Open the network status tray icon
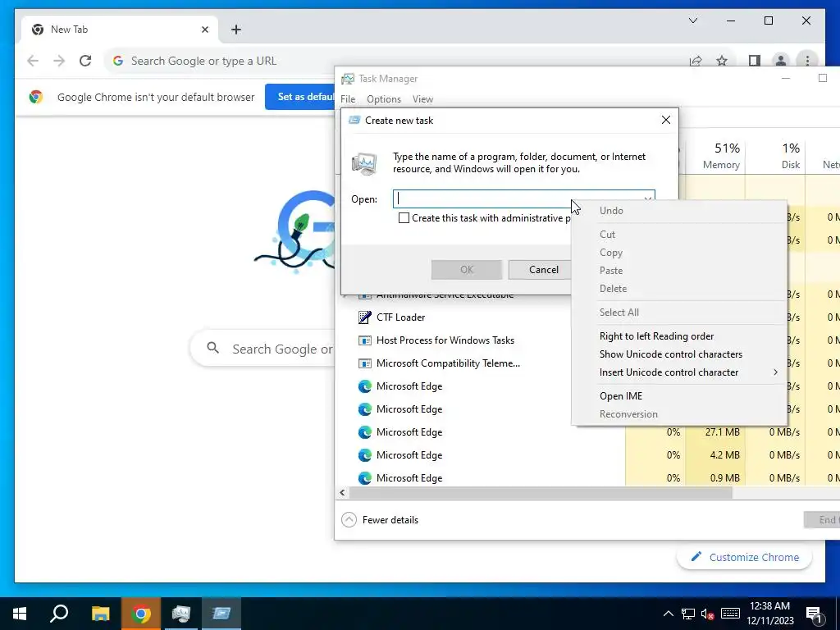Screen dimensions: 840x630 (x=688, y=614)
